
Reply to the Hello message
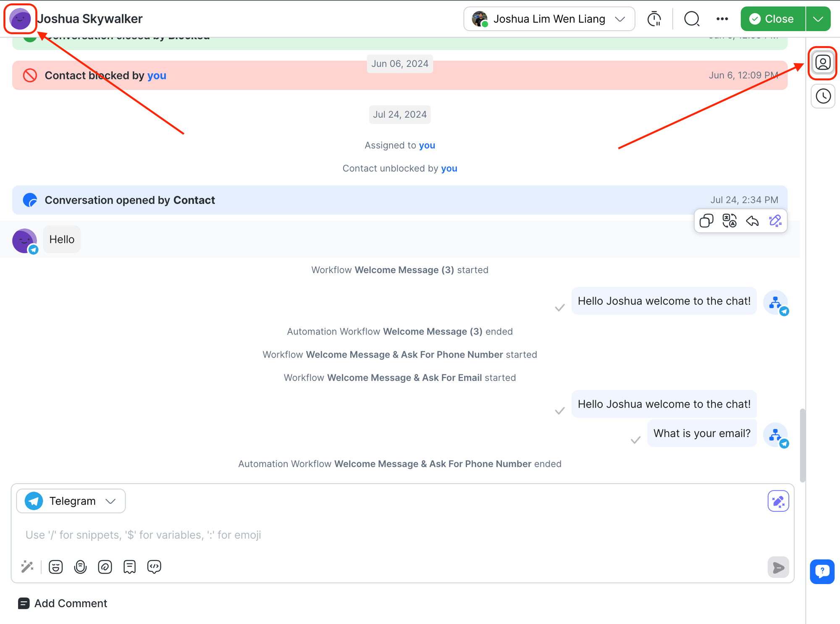point(752,221)
